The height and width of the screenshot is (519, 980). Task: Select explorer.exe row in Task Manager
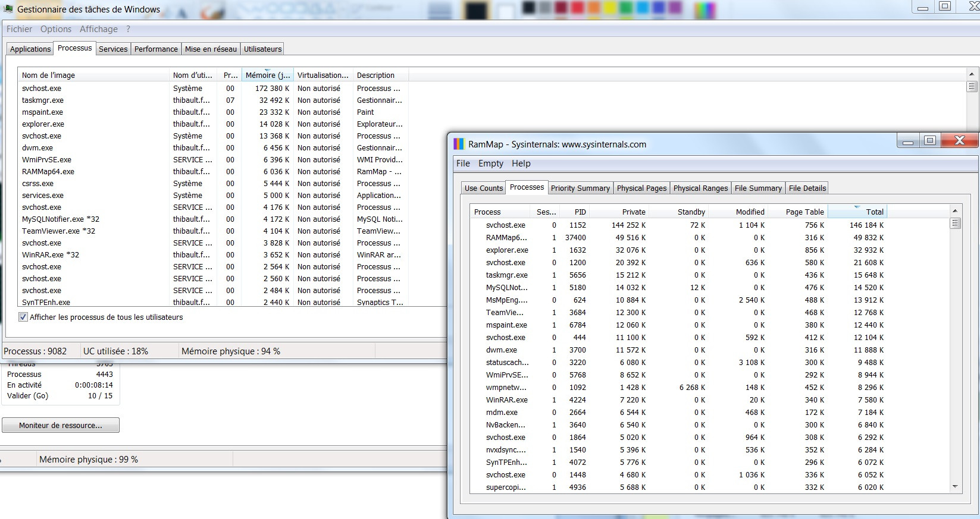[213, 124]
